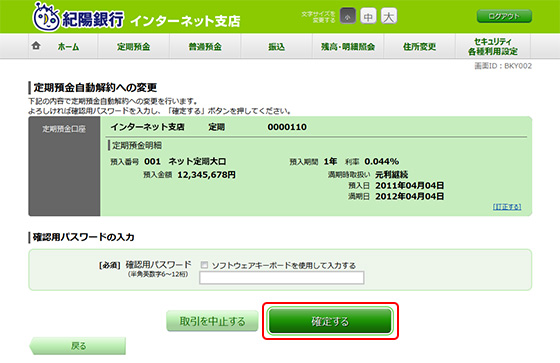Focus the 確認用パスワード input field
The width and height of the screenshot is (560, 363).
pos(282,278)
